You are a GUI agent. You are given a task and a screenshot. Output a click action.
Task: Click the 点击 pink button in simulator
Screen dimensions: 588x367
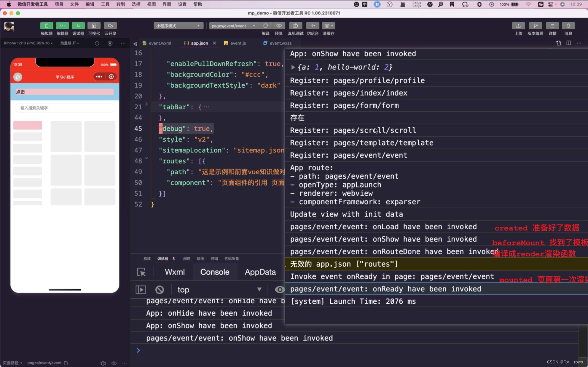(65, 92)
